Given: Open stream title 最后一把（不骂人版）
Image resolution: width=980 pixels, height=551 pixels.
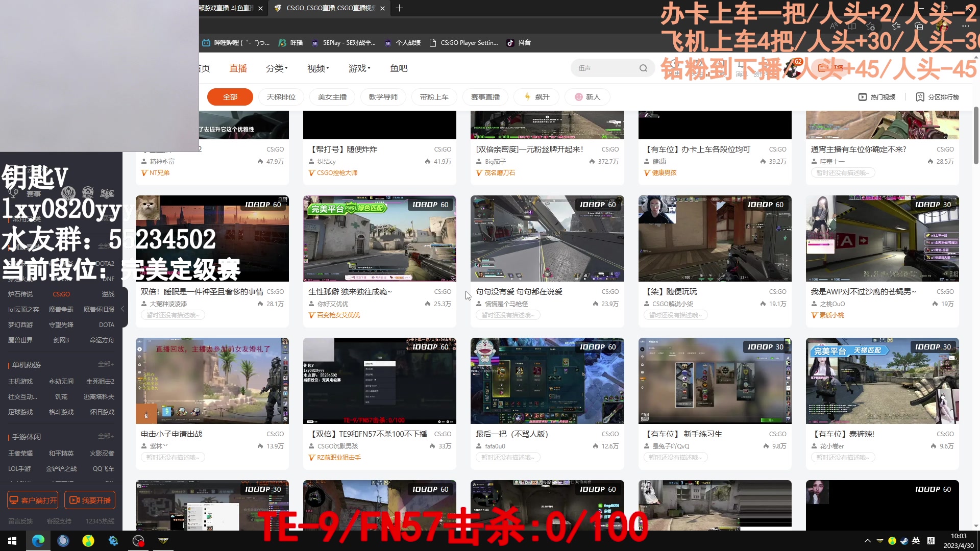Looking at the screenshot, I should pyautogui.click(x=511, y=434).
